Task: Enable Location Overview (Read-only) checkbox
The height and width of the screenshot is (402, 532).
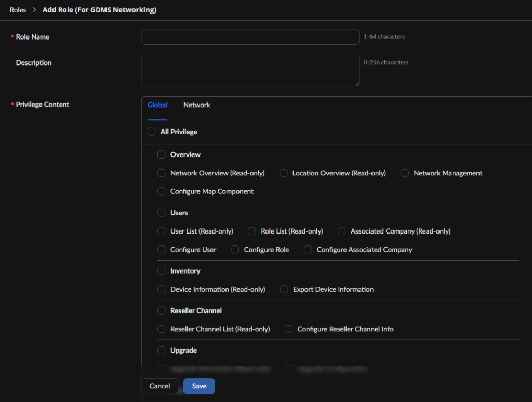Action: (x=284, y=173)
